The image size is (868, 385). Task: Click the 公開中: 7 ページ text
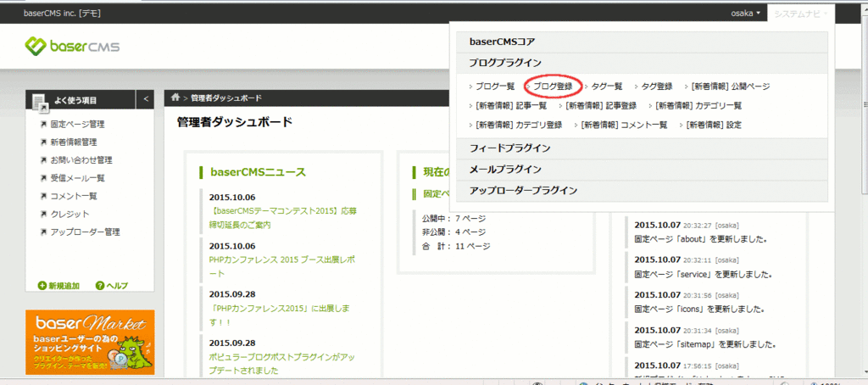[454, 218]
